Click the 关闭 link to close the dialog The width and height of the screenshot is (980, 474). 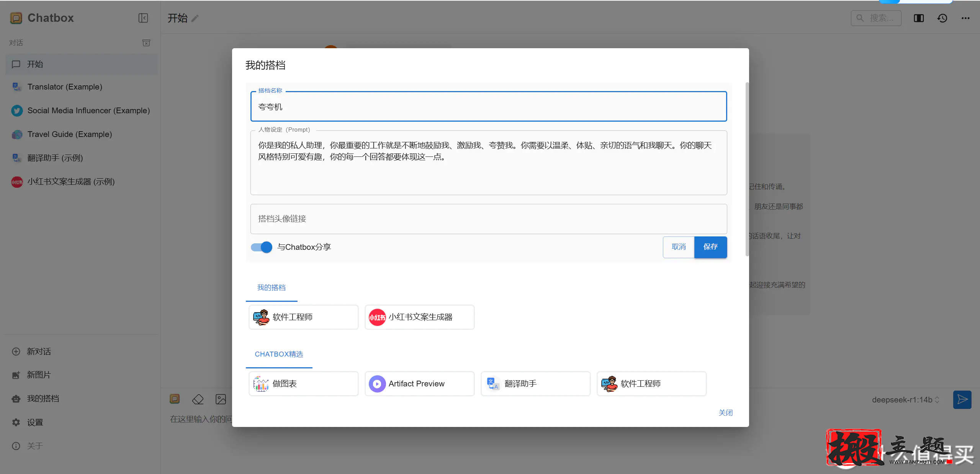(725, 412)
